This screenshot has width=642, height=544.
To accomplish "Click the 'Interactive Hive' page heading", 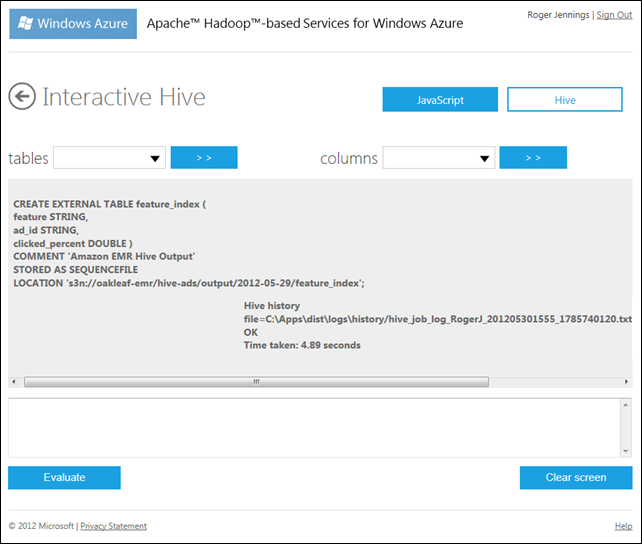I will (124, 97).
